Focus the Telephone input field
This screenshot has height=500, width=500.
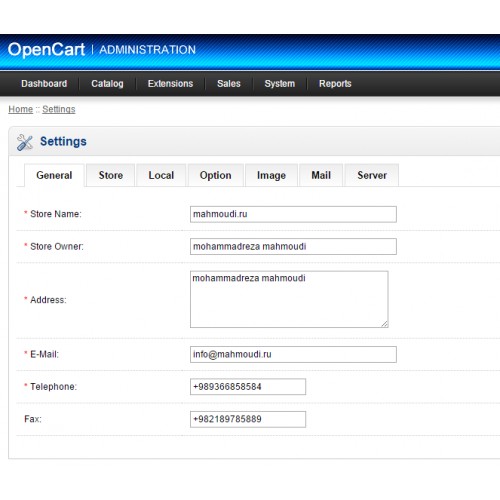(x=248, y=387)
